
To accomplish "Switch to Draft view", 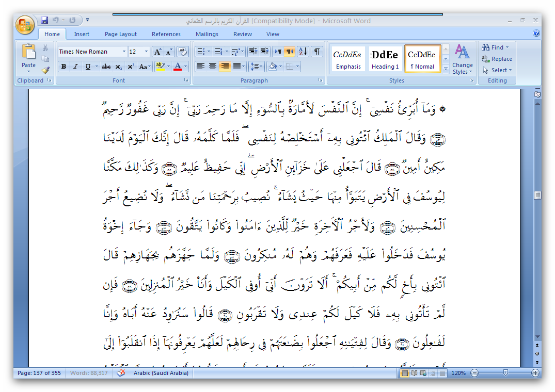I will (442, 373).
